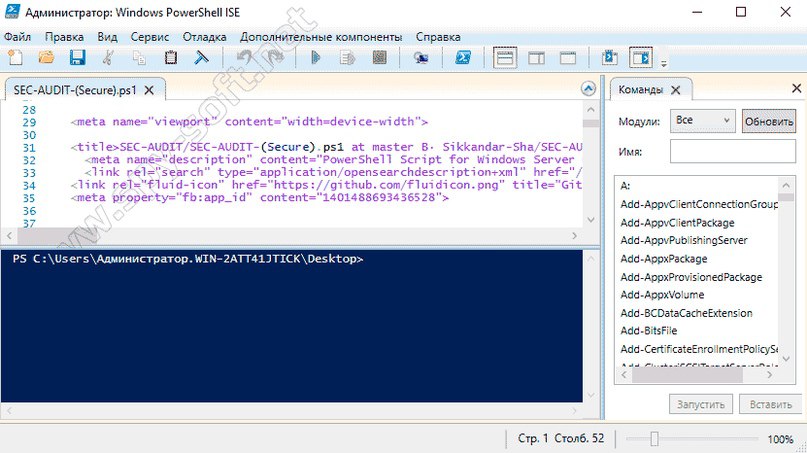
Task: Click script editor vertical scrollbar down arrow
Action: (x=591, y=219)
